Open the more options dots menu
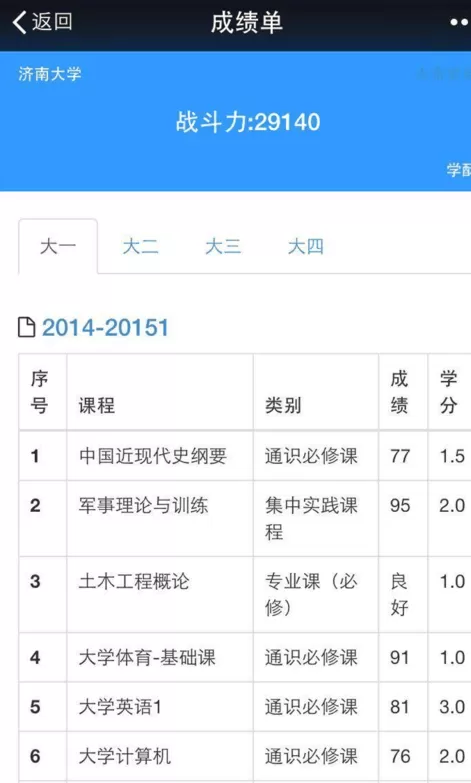This screenshot has width=471, height=783. click(x=460, y=22)
